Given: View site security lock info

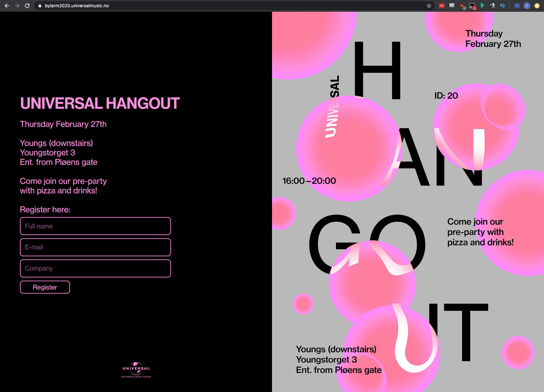Looking at the screenshot, I should click(x=40, y=6).
